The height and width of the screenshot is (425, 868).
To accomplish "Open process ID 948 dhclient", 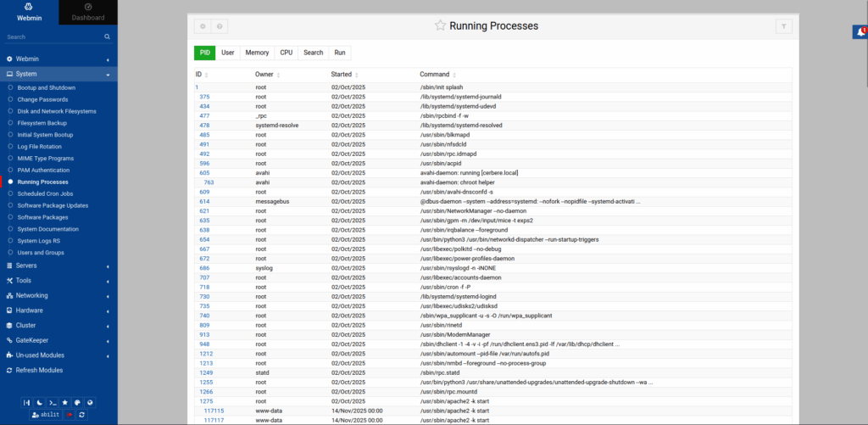I will [x=204, y=344].
